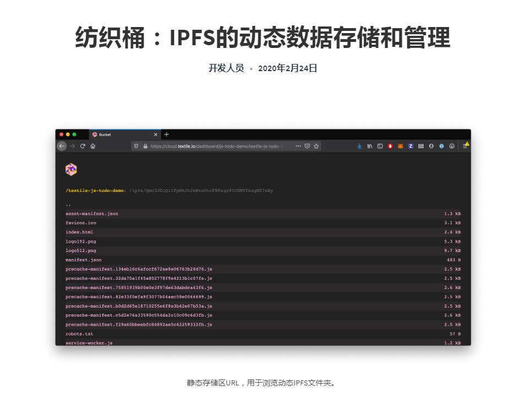Open favicon.ico file entry
This screenshot has width=532, height=397.
tap(81, 223)
